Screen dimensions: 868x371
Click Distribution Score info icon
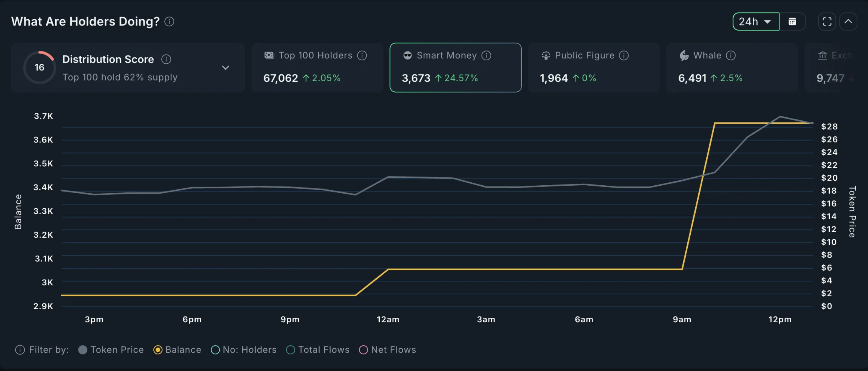pyautogui.click(x=166, y=59)
